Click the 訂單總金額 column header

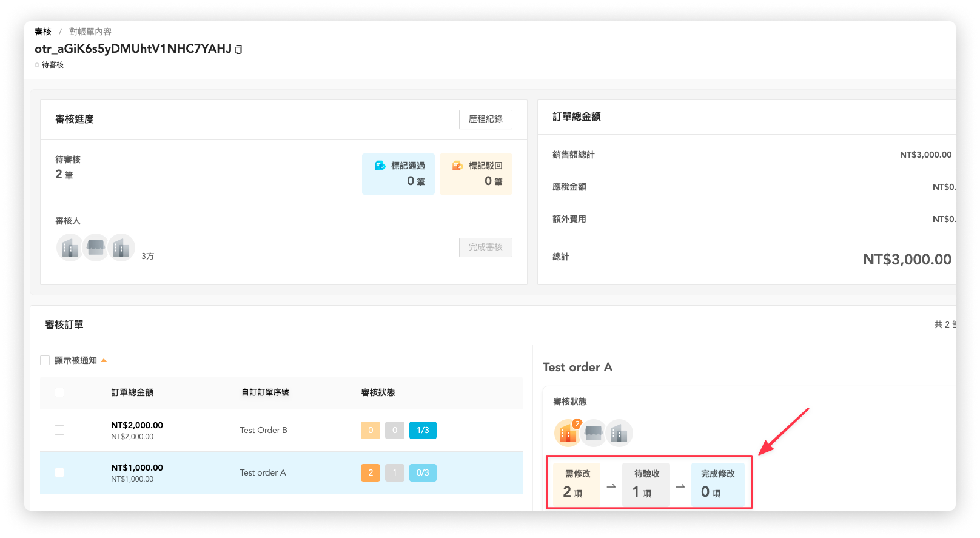132,392
